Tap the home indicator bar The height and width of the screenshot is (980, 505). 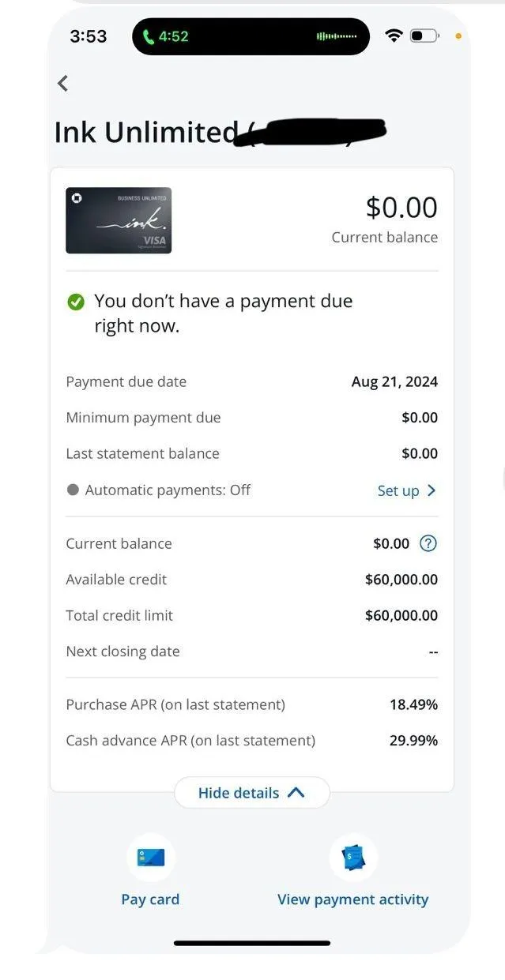click(x=252, y=943)
